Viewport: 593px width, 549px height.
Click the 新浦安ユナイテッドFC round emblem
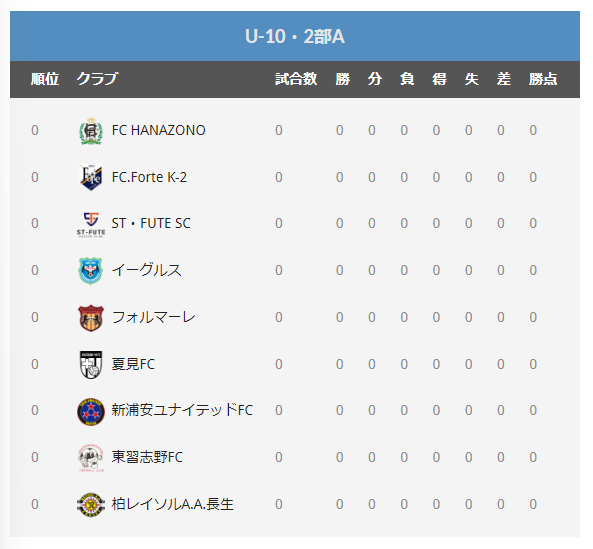click(x=91, y=411)
